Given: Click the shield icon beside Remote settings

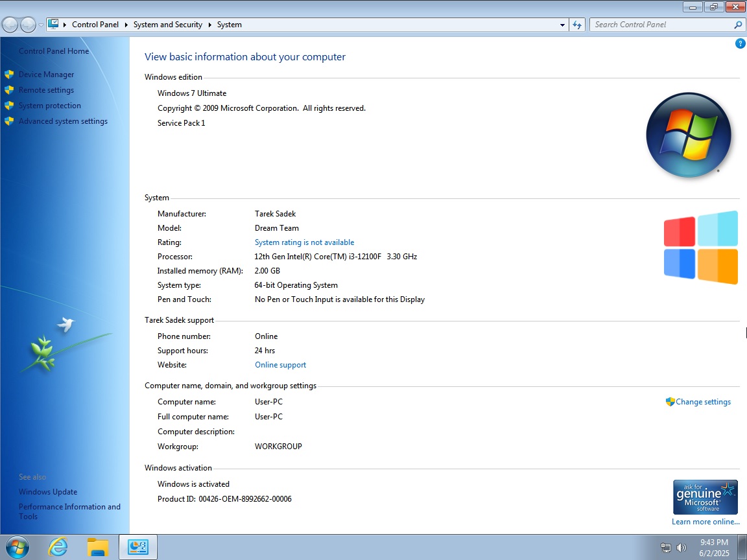Looking at the screenshot, I should [9, 90].
